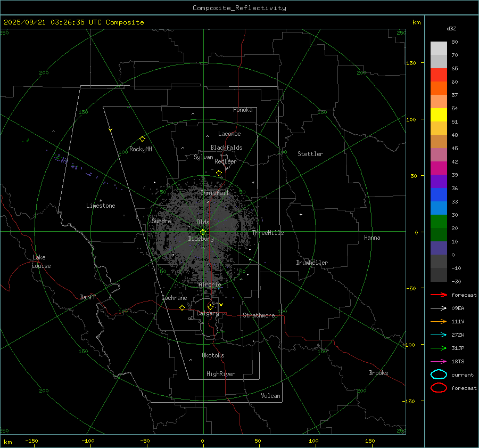The image size is (479, 448).
Task: Click the cyan current ellipse legend icon
Action: pyautogui.click(x=439, y=374)
